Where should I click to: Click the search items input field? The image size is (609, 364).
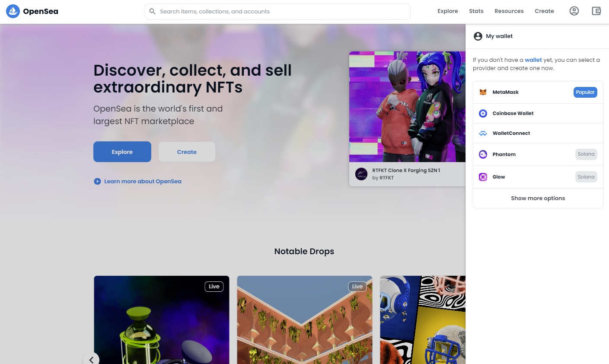[277, 11]
